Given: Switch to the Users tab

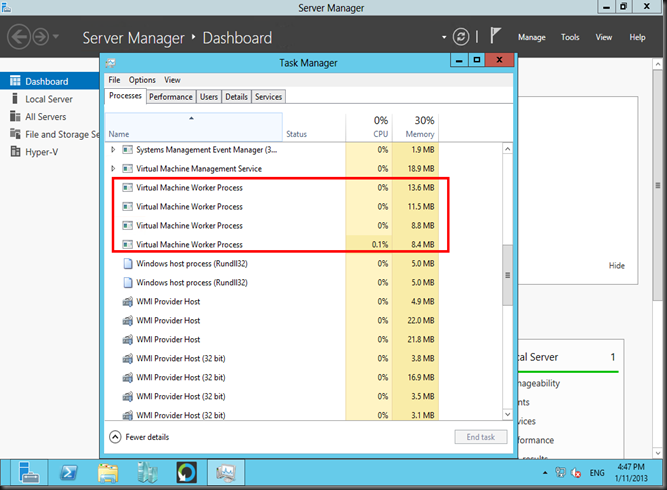Looking at the screenshot, I should (209, 97).
